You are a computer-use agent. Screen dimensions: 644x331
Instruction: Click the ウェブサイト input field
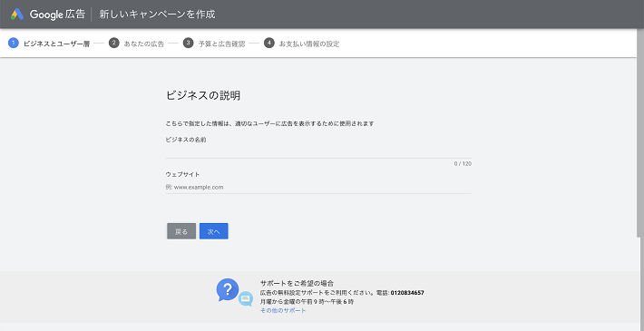point(318,188)
